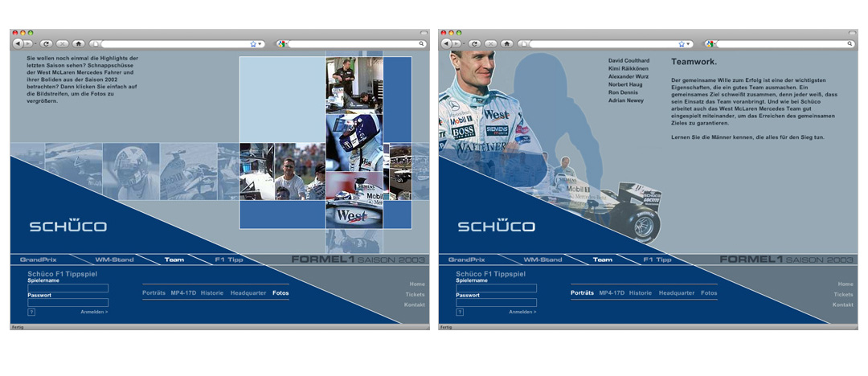The width and height of the screenshot is (868, 376).
Task: Select the Team tab in the Fotos window
Action: [x=174, y=260]
